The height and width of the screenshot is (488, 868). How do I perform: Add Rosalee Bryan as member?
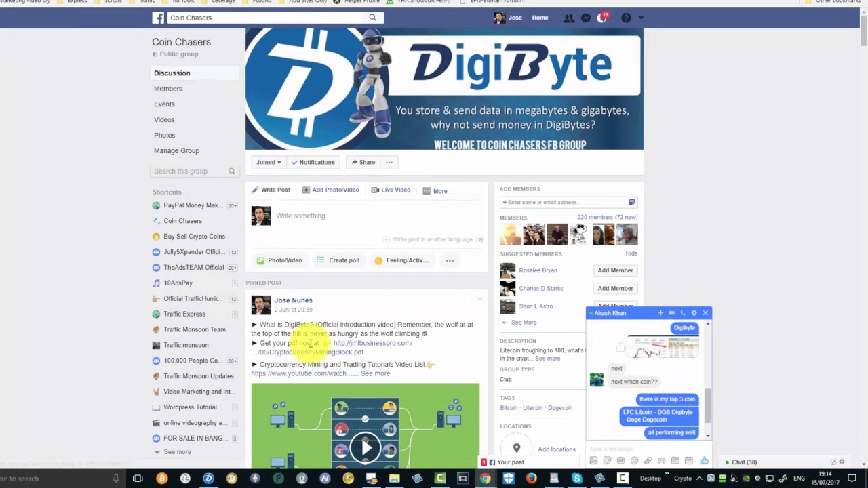(615, 270)
